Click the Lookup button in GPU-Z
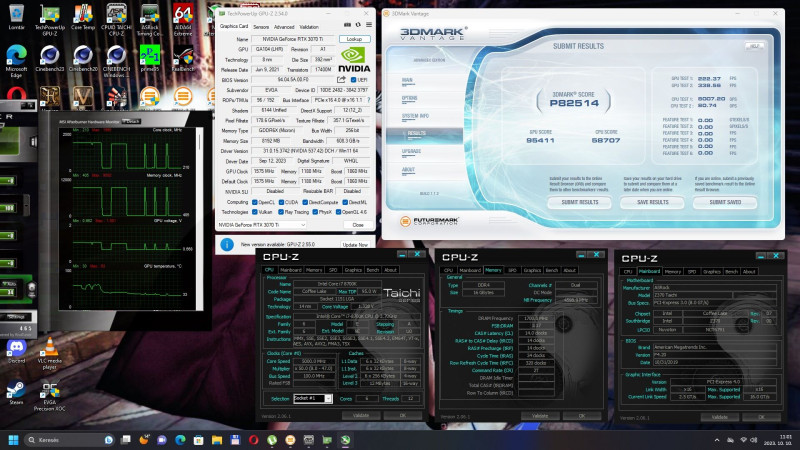 pos(355,39)
